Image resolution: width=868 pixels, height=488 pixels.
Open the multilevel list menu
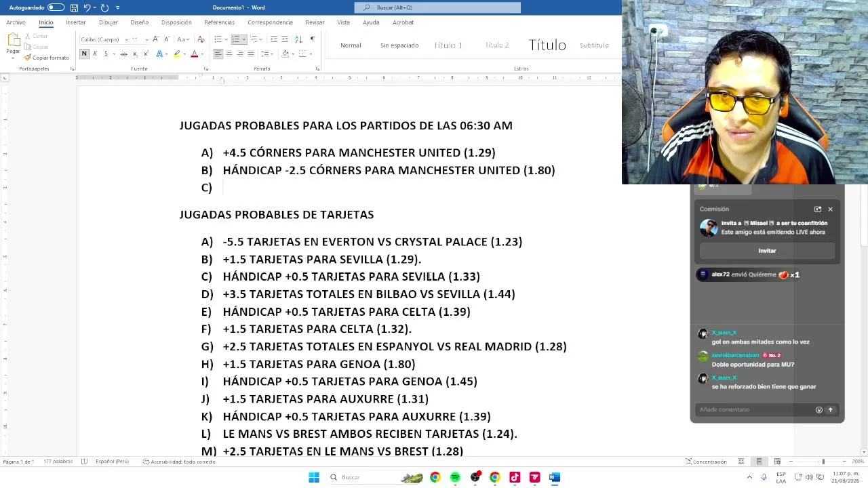pyautogui.click(x=255, y=39)
